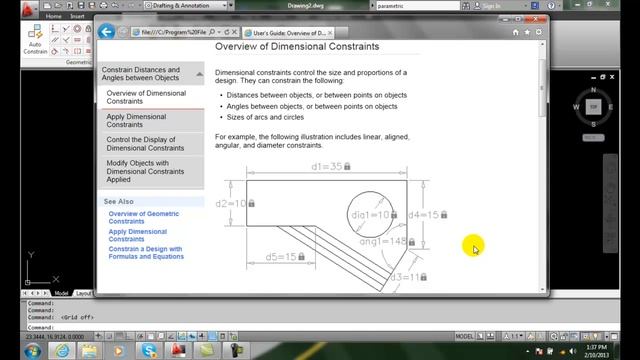The width and height of the screenshot is (640, 360).
Task: Select User's Guide browser tab
Action: point(288,33)
